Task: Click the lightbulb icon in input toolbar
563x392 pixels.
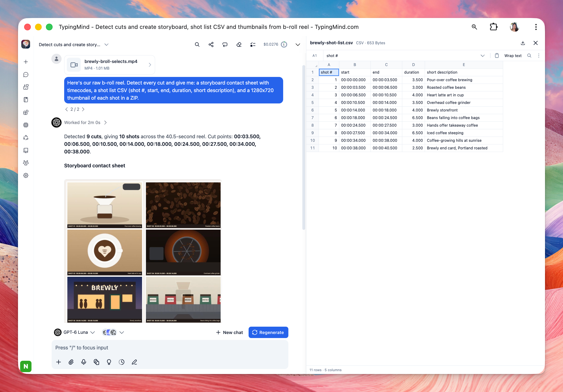Action: 109,362
